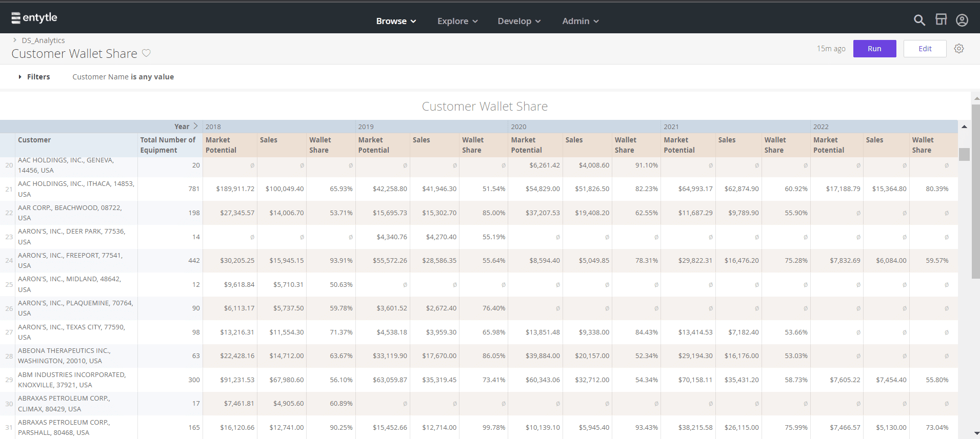Select AARON'S, INC., FREEPORT customer
The height and width of the screenshot is (439, 980).
click(70, 260)
